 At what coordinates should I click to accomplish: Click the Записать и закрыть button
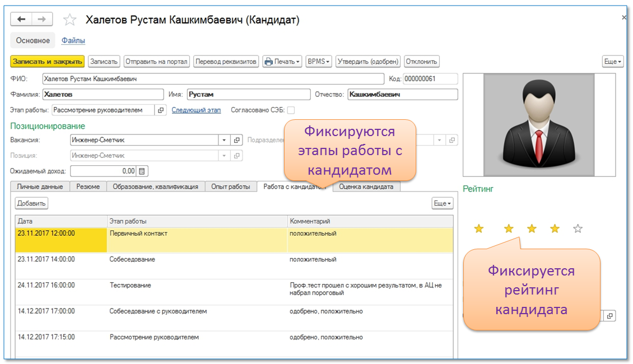point(48,62)
